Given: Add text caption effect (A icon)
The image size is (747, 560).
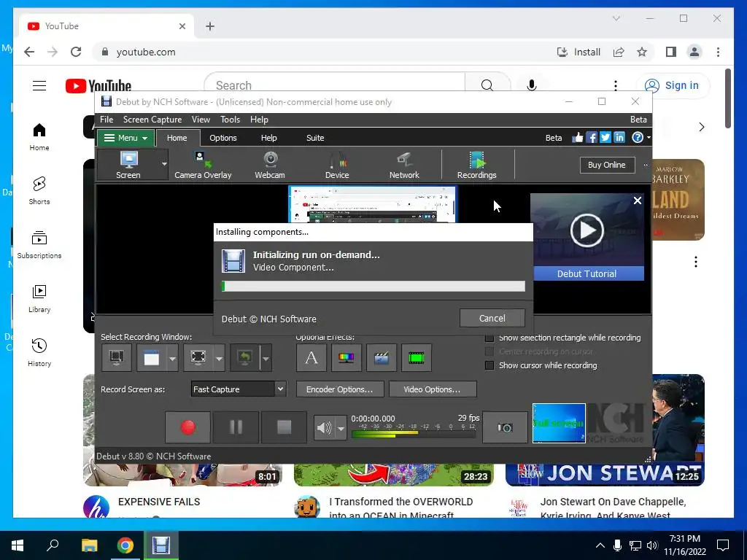Looking at the screenshot, I should [x=311, y=357].
